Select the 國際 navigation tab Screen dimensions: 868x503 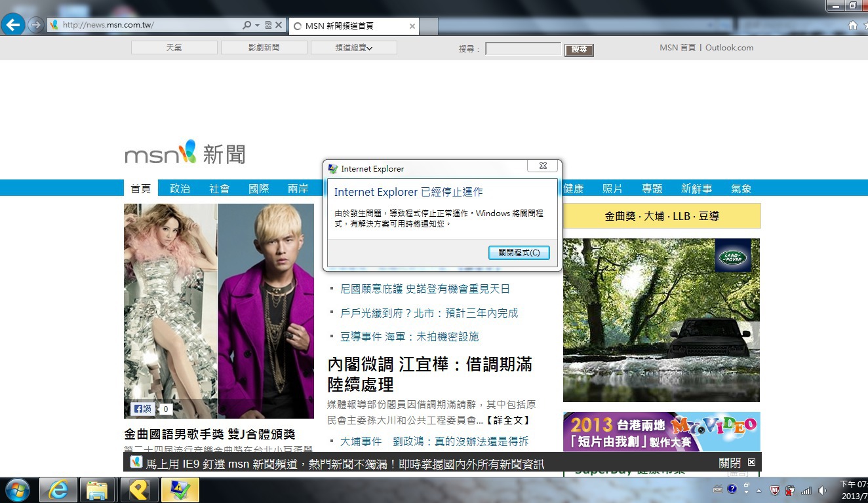(x=258, y=189)
